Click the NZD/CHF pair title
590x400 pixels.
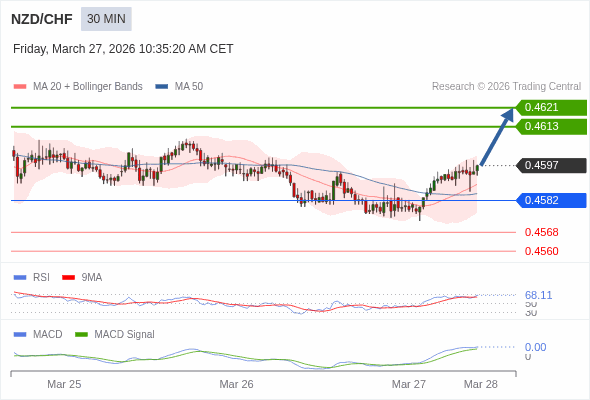click(42, 19)
